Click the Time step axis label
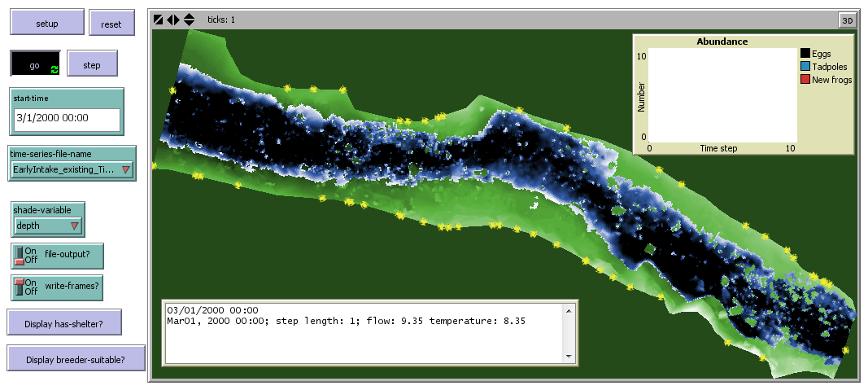Screen dimensions: 868x390 tap(718, 148)
